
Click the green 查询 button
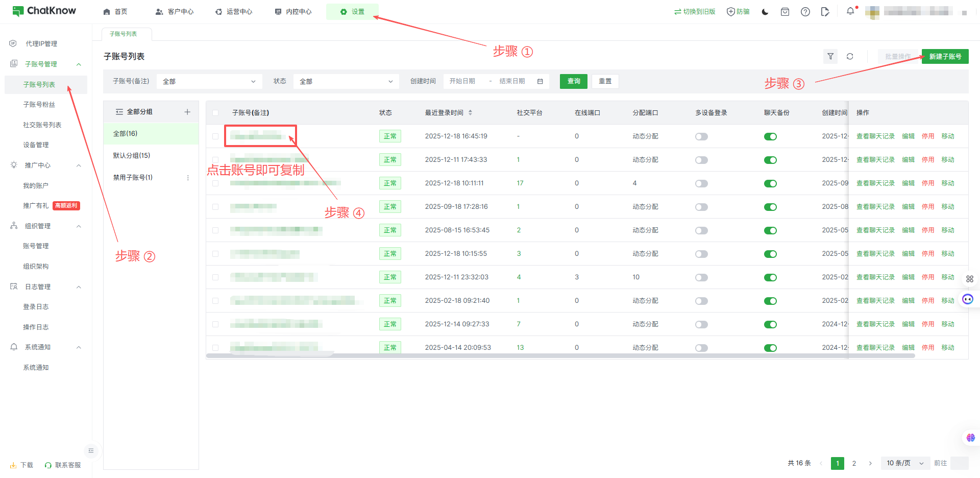coord(573,82)
